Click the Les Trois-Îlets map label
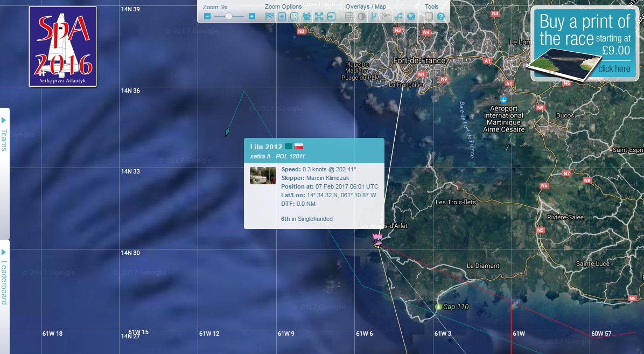Screen dimensions: 644x354 click(x=456, y=202)
